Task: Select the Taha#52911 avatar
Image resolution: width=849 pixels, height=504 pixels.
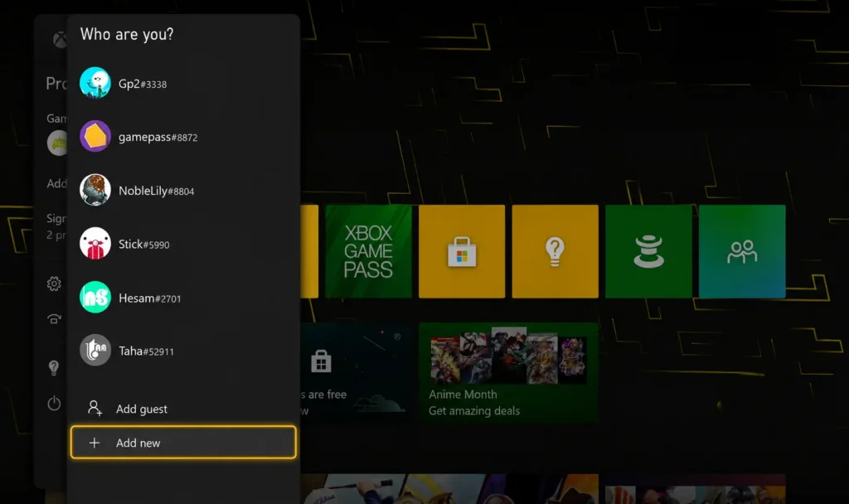Action: click(95, 351)
